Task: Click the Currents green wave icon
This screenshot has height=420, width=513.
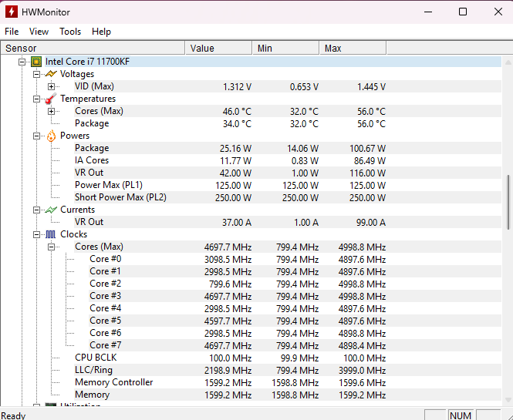Action: [51, 210]
